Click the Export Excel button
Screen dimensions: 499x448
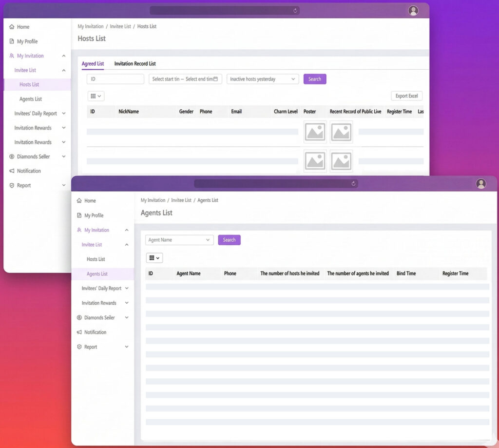[x=406, y=96]
